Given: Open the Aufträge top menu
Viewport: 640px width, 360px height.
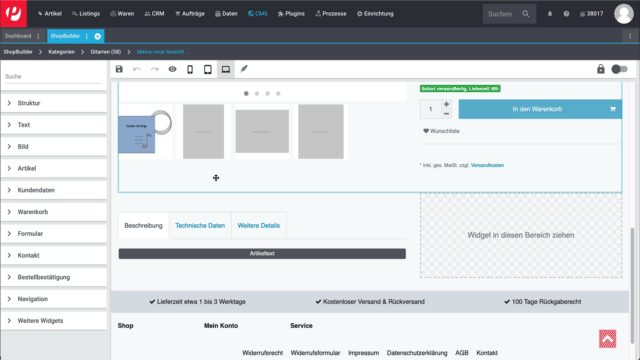Looking at the screenshot, I should (189, 14).
